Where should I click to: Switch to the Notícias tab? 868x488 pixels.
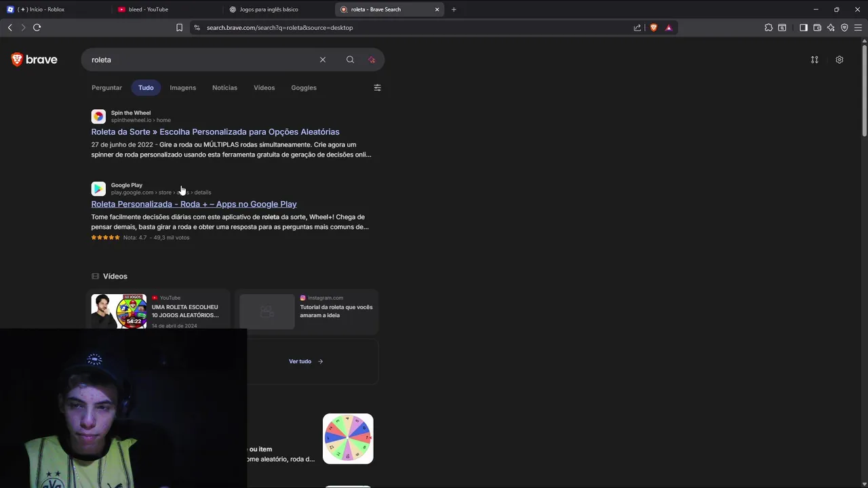224,87
